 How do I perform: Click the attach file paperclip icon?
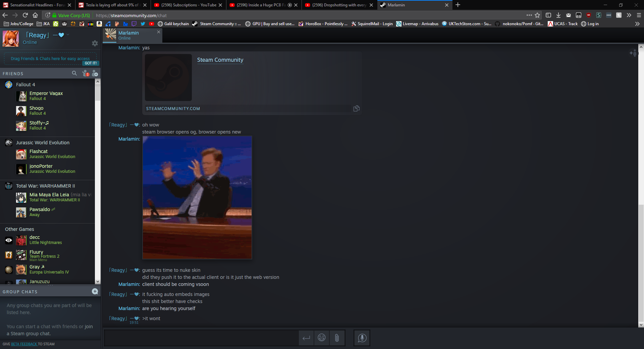(x=337, y=338)
